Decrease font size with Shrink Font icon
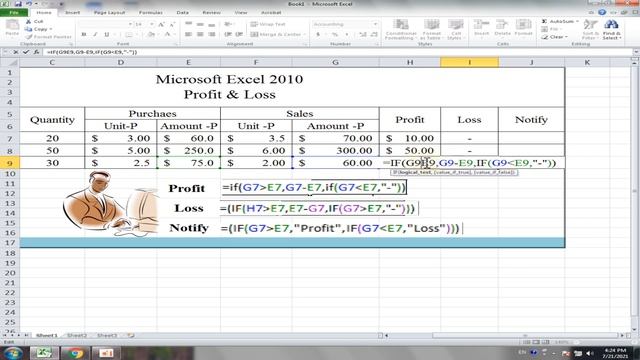Screen dimensions: 640x360 click(x=172, y=24)
